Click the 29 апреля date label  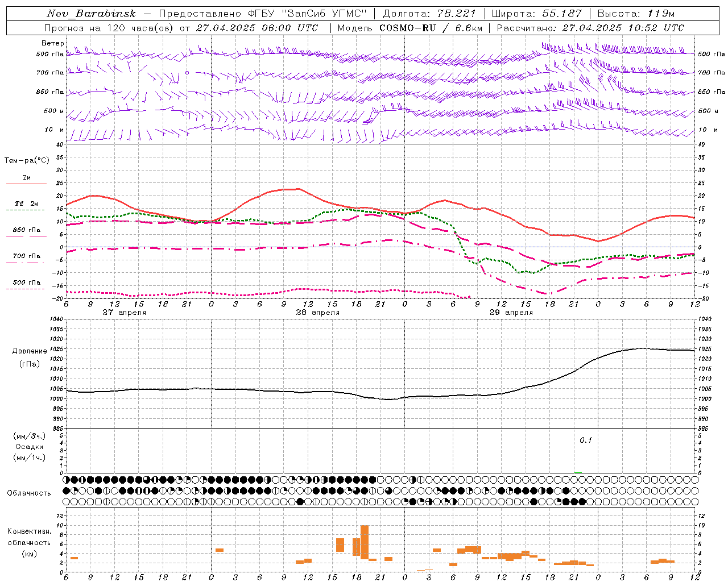(511, 313)
